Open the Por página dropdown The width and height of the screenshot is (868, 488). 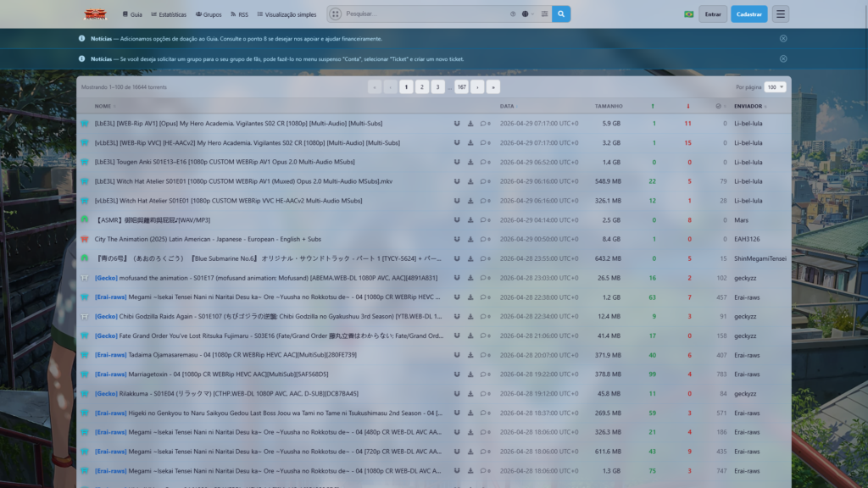(x=775, y=87)
